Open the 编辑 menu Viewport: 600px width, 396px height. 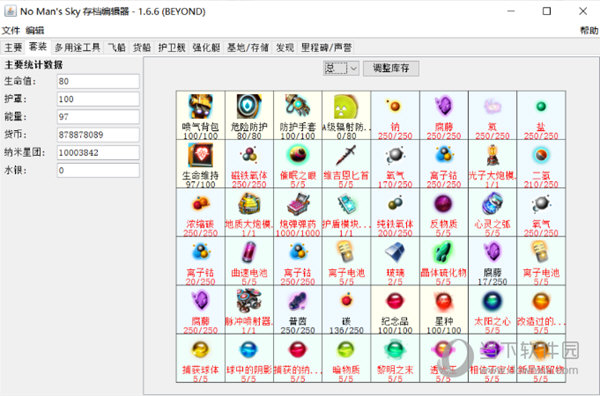click(35, 30)
